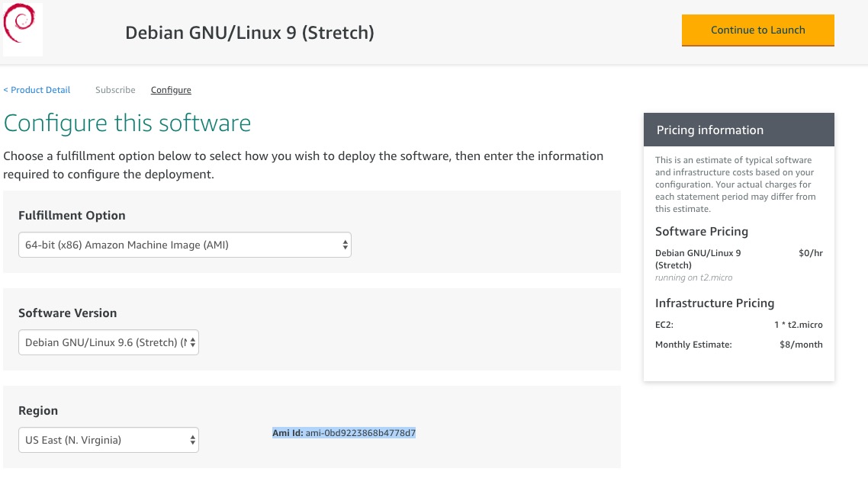Click the EC2: label
Viewport: 868px width, 478px height.
pyautogui.click(x=664, y=325)
